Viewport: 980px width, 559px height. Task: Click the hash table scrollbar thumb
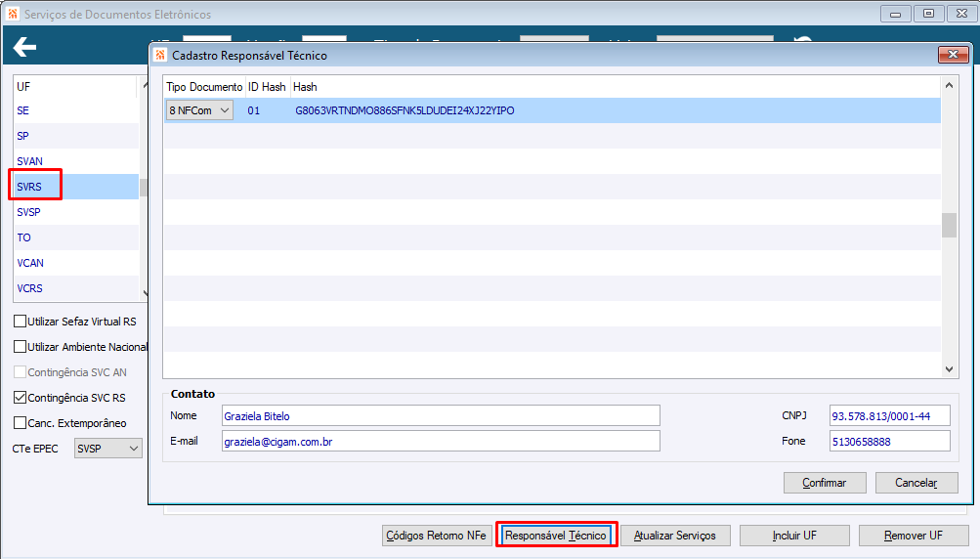click(949, 225)
